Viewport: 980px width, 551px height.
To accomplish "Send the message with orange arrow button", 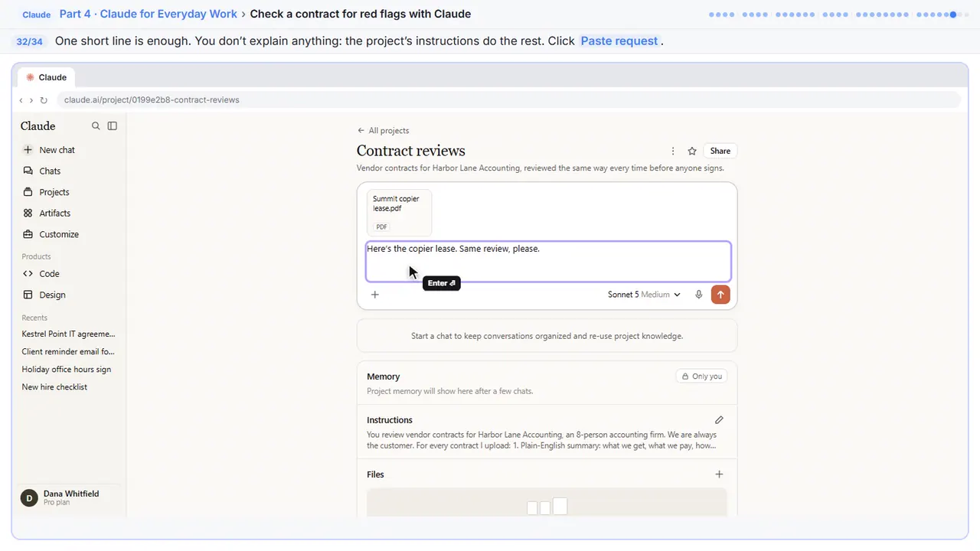I will 720,295.
